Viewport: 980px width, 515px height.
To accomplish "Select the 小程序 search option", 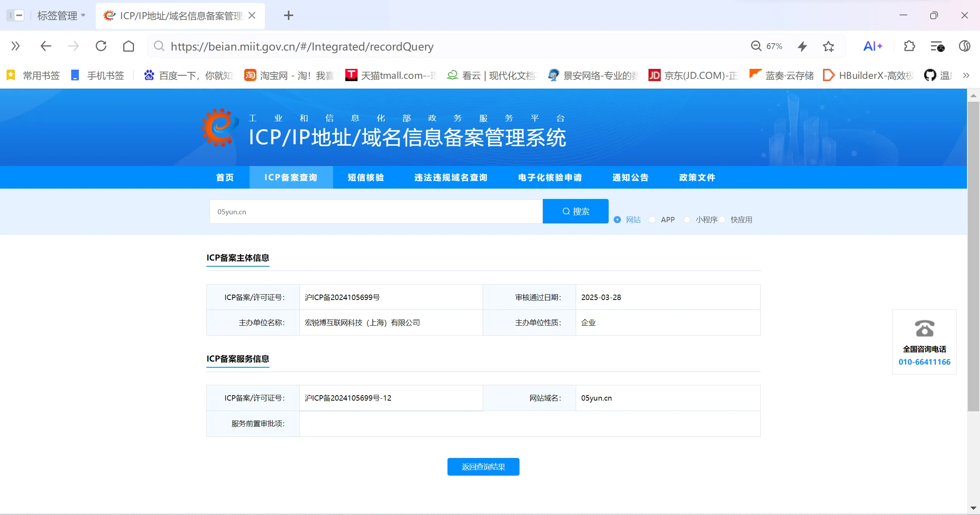I will [x=687, y=220].
